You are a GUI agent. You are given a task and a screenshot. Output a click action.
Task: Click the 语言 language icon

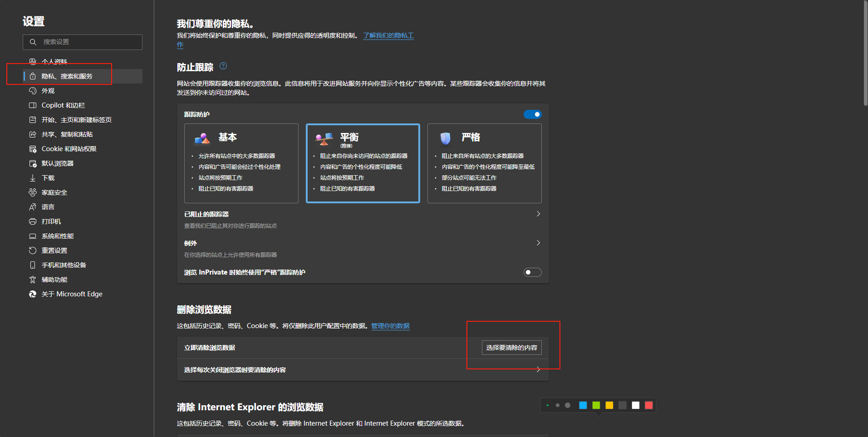(33, 207)
